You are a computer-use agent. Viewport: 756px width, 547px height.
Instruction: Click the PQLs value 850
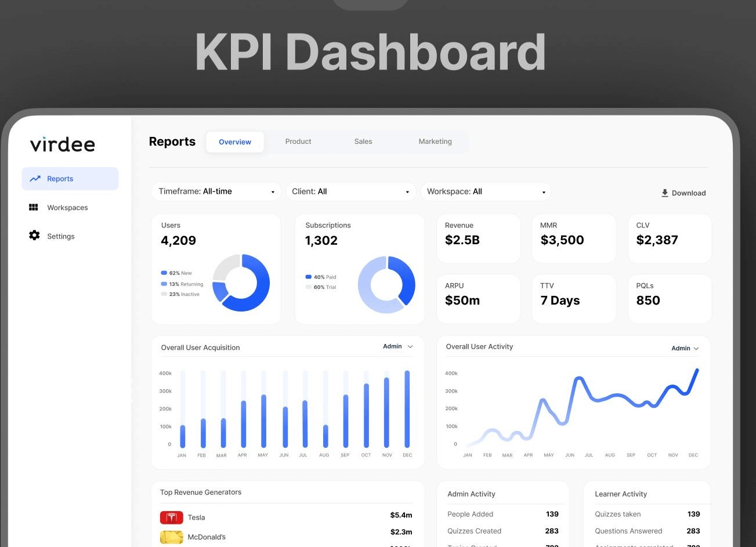648,300
